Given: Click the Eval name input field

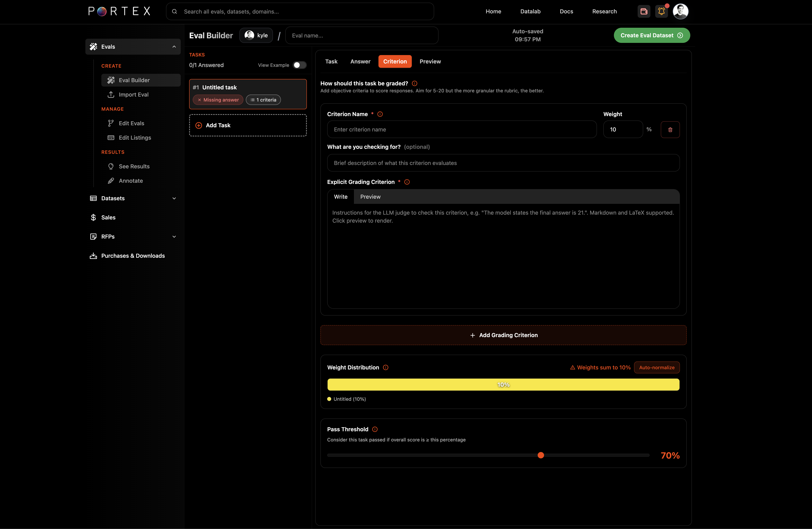Looking at the screenshot, I should (361, 36).
